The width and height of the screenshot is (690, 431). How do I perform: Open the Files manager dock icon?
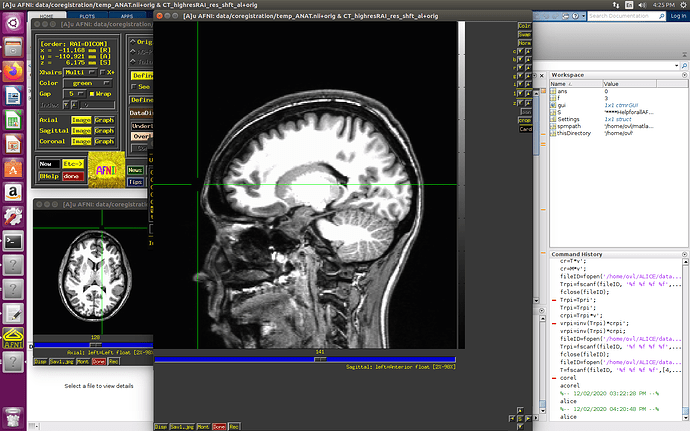tap(13, 47)
